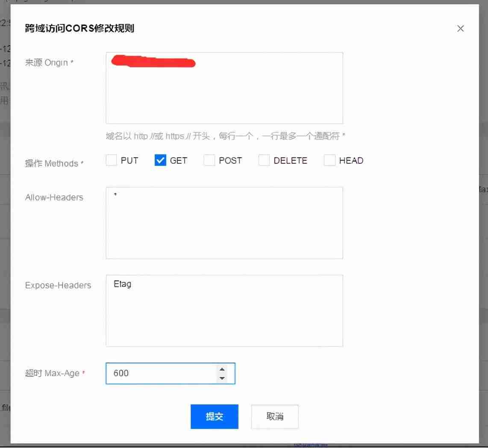Tick the HEAD method checkbox
The width and height of the screenshot is (488, 448).
click(x=329, y=160)
